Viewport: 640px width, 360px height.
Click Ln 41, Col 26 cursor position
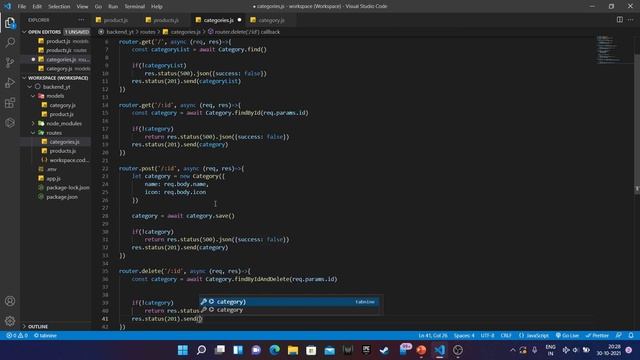click(x=433, y=336)
